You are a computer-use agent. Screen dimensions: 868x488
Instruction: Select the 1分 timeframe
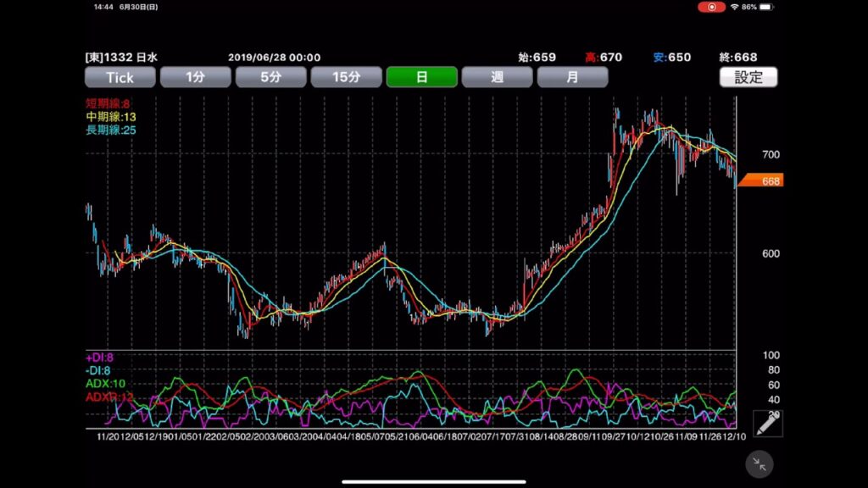(195, 77)
